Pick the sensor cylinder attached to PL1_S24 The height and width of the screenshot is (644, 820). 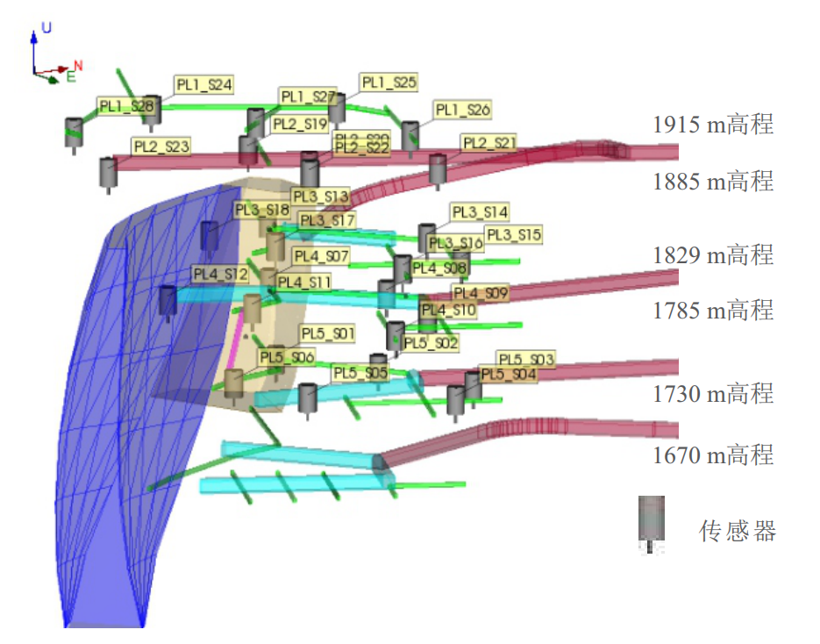[x=152, y=110]
